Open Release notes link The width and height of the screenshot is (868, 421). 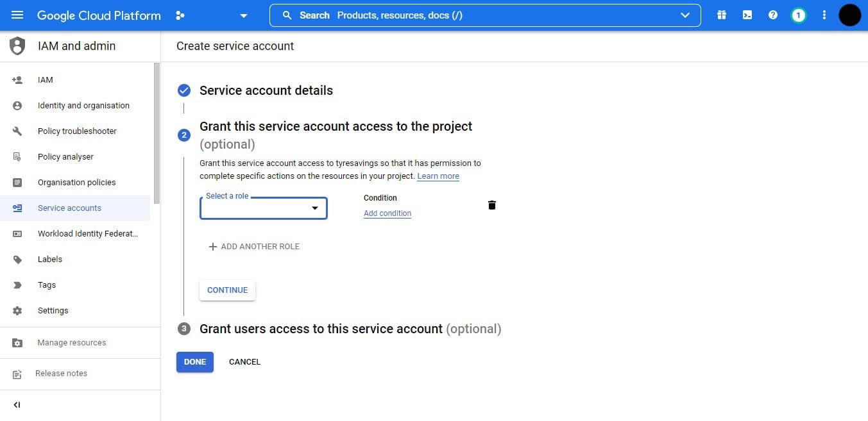click(x=61, y=374)
